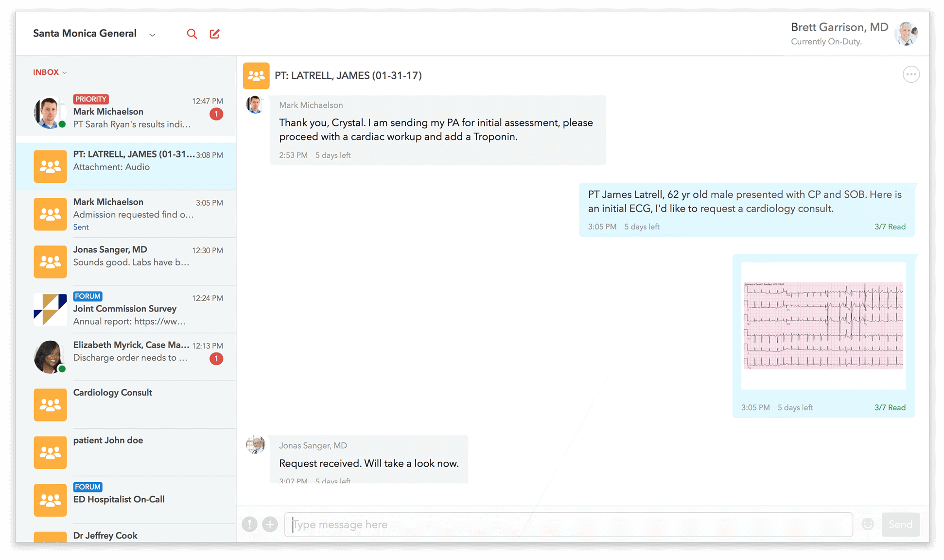Screen dimensions: 944x560
Task: Click the Jonas Sanger, MD sender name in chat
Action: click(x=313, y=445)
